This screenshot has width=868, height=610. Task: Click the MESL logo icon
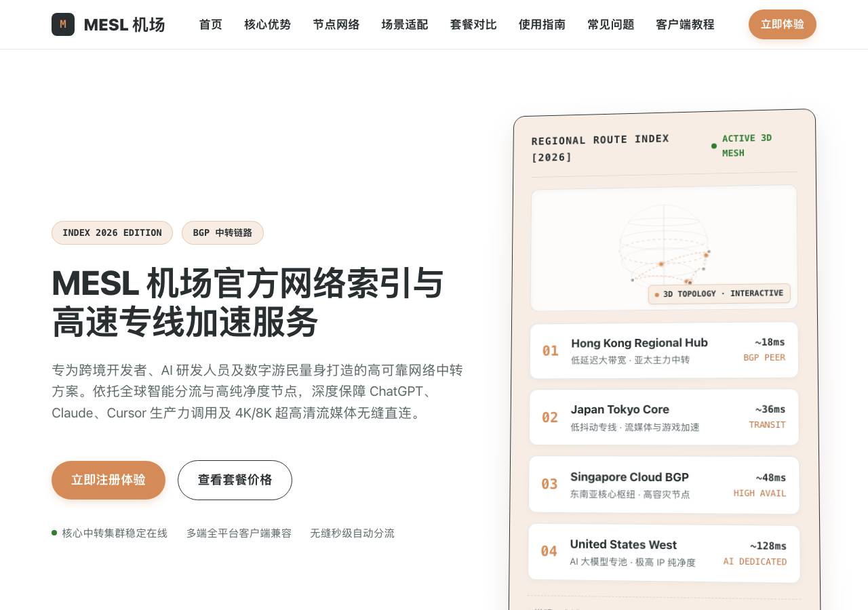click(x=63, y=24)
